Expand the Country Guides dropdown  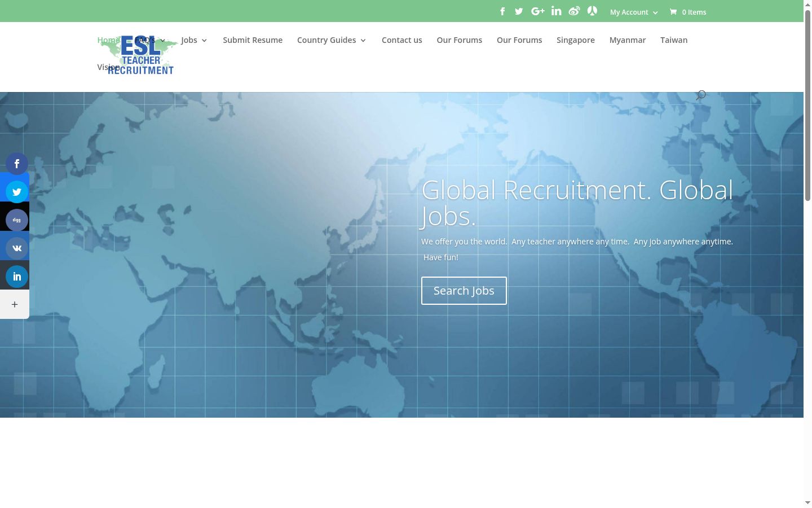tap(332, 40)
